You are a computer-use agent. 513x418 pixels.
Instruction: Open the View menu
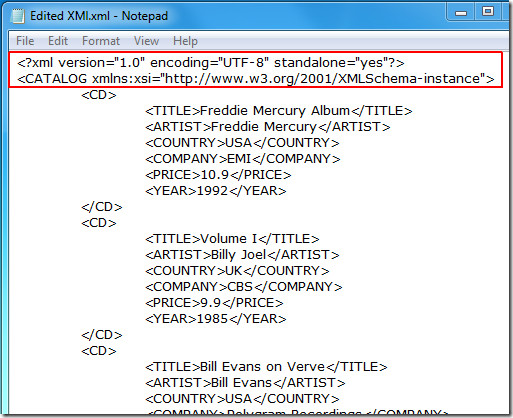146,41
